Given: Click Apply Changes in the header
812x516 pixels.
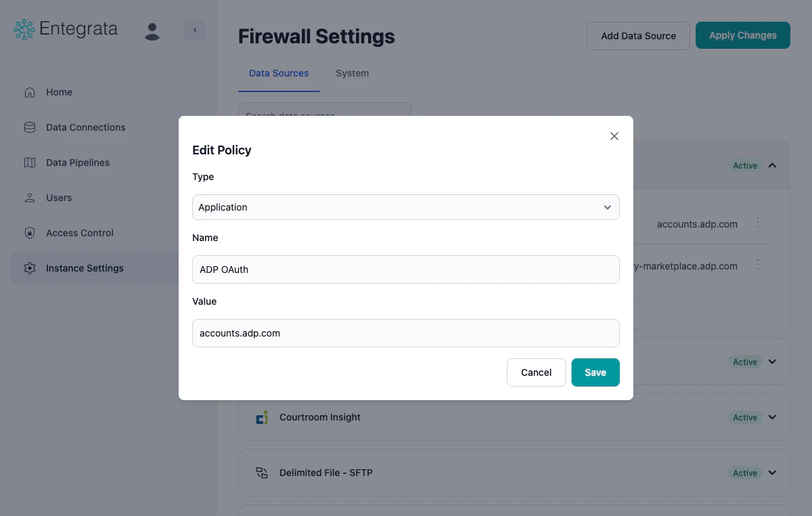Looking at the screenshot, I should pyautogui.click(x=742, y=35).
